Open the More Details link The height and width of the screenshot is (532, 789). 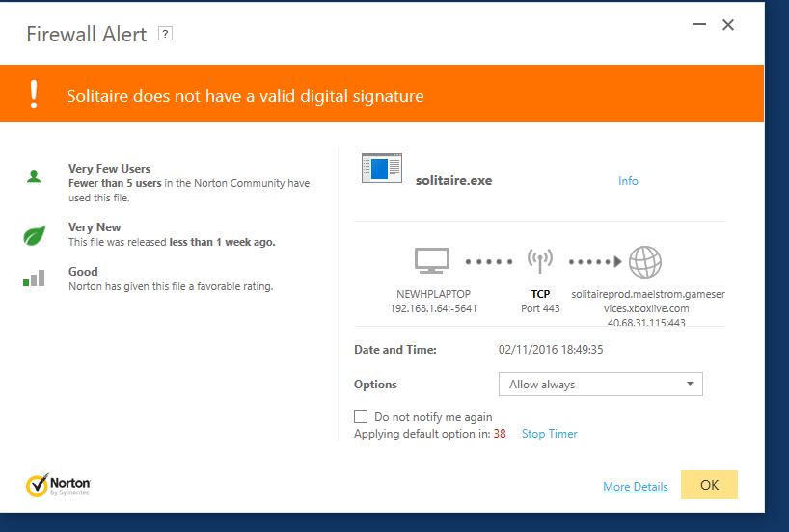point(635,487)
